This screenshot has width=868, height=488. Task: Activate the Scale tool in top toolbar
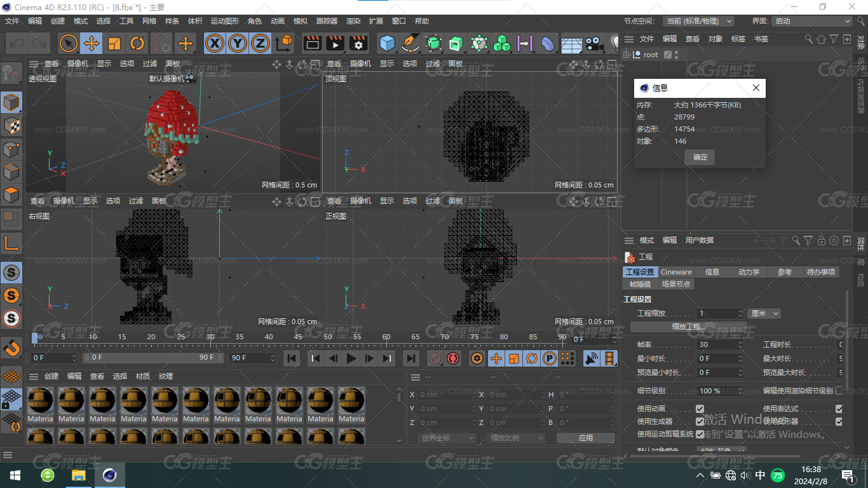click(114, 43)
